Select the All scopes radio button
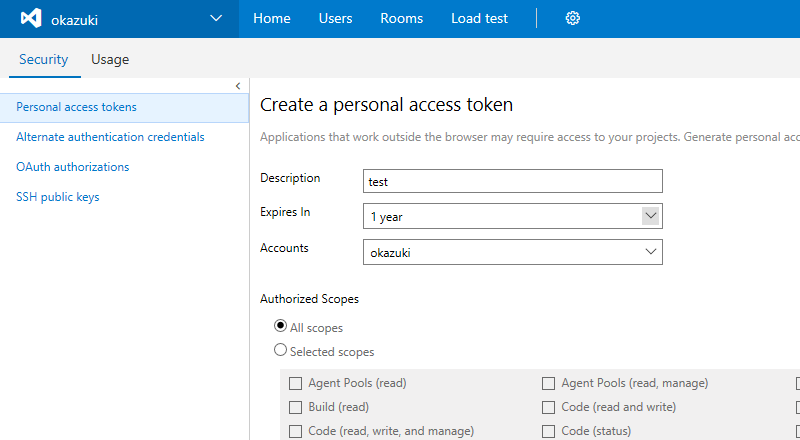 pos(281,327)
